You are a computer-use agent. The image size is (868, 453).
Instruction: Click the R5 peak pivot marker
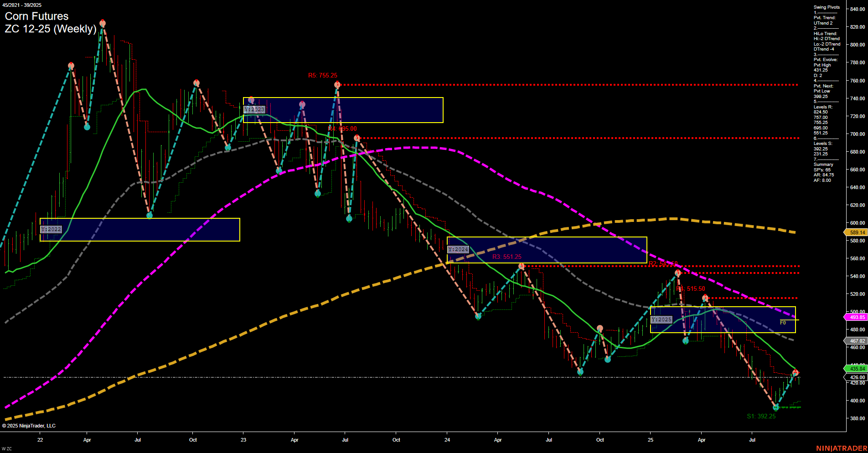point(338,84)
